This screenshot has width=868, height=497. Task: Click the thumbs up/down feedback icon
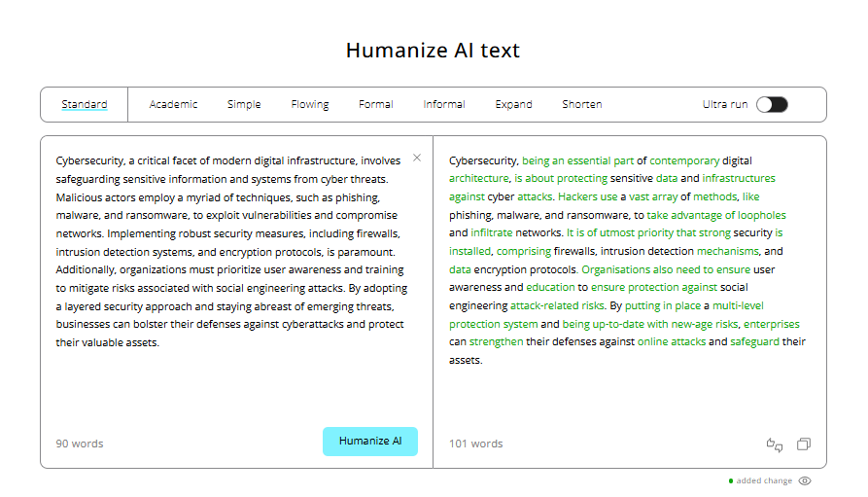pyautogui.click(x=775, y=444)
